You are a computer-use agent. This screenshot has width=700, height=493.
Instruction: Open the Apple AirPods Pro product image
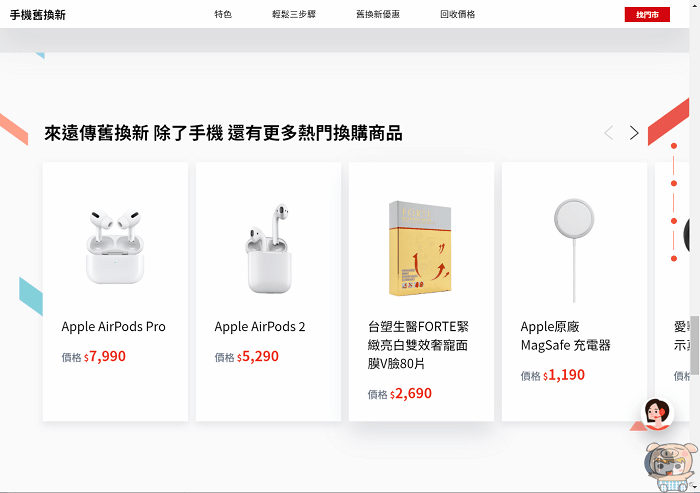(115, 246)
